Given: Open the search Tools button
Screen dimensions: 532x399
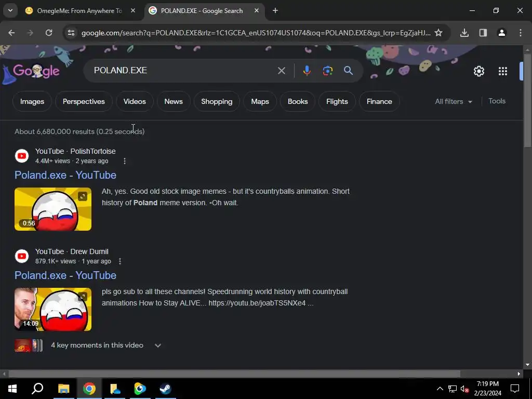Looking at the screenshot, I should point(497,101).
